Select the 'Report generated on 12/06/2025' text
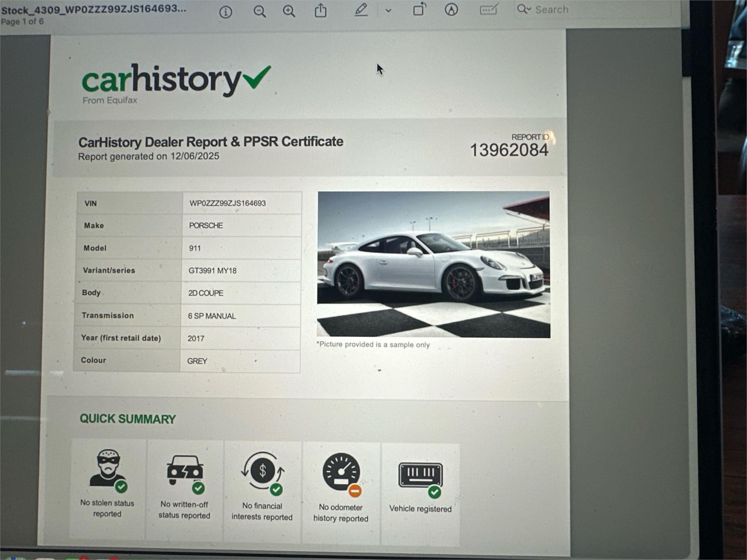 [x=149, y=156]
